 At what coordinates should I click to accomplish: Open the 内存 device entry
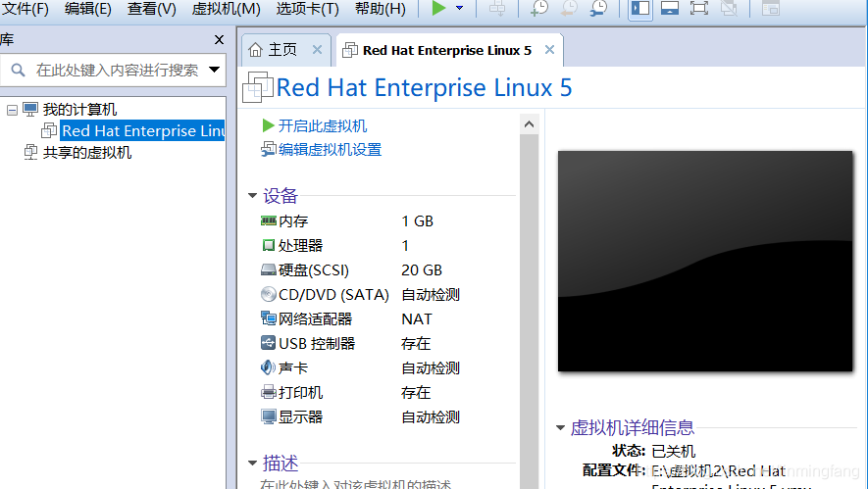[293, 221]
